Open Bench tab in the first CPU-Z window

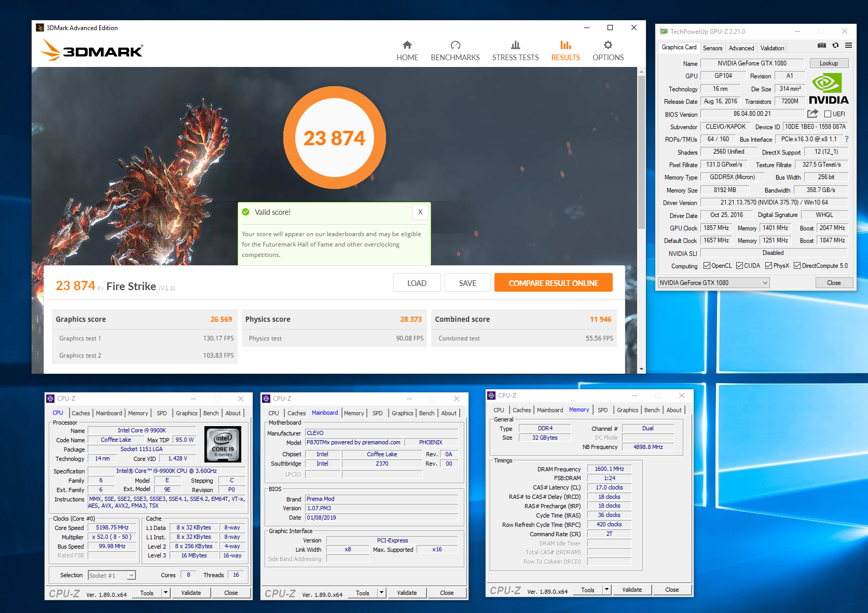(x=211, y=413)
